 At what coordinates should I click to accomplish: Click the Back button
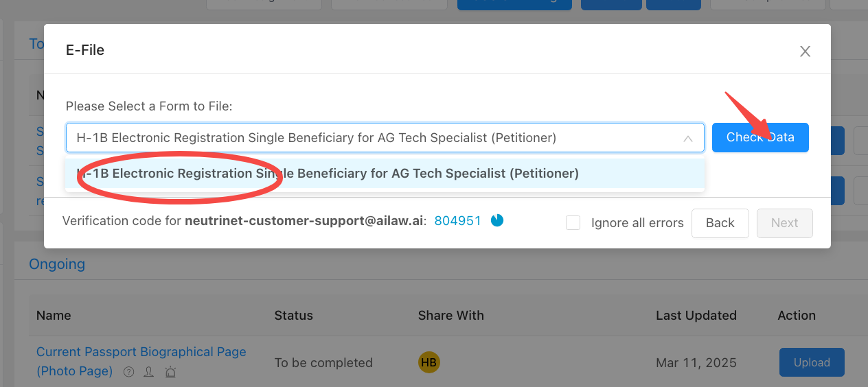tap(720, 223)
